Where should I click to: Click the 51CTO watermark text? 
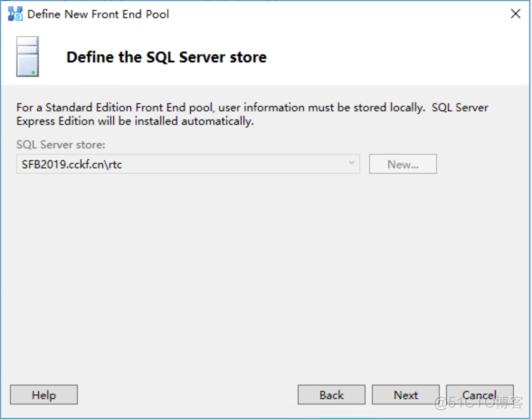(x=479, y=403)
